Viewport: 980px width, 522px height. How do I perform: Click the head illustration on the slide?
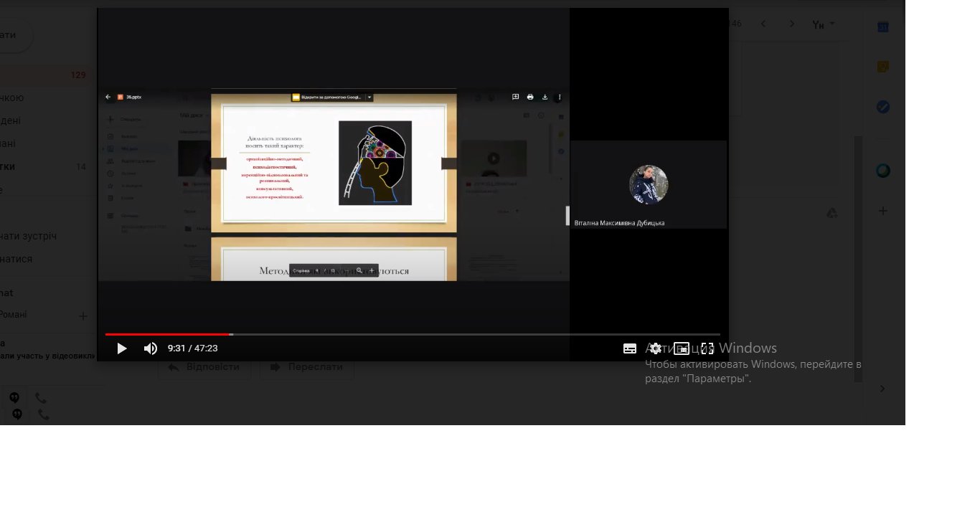(375, 163)
